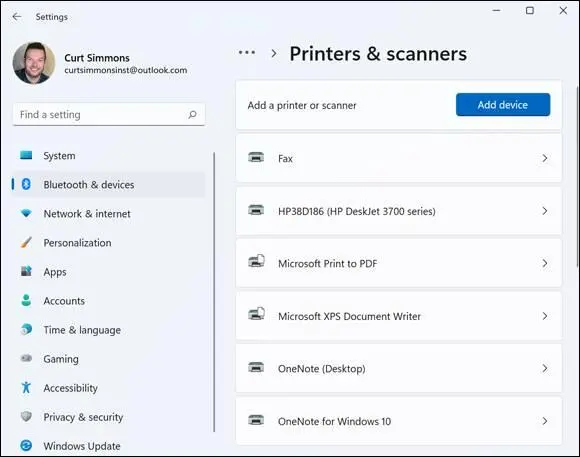Click the Network & internet diamond icon
This screenshot has height=457, width=580.
tap(26, 213)
